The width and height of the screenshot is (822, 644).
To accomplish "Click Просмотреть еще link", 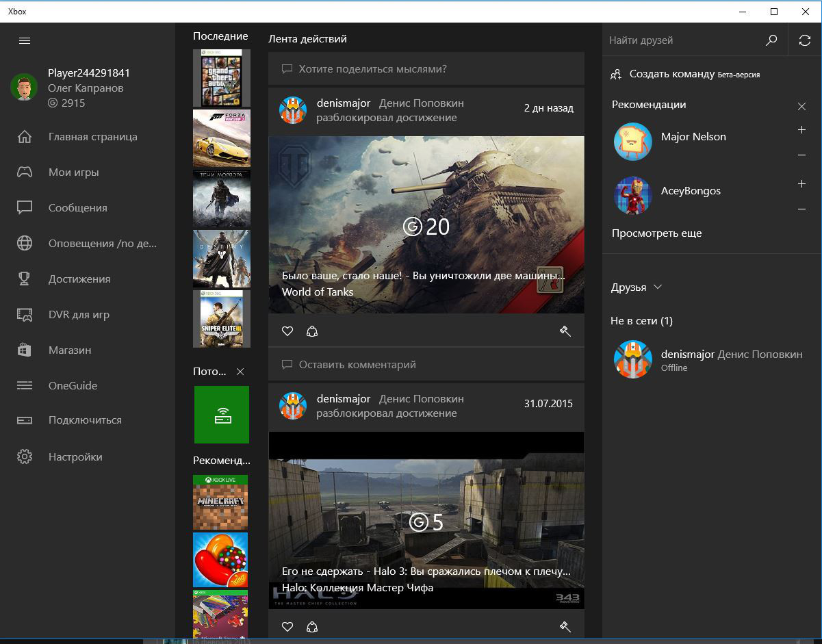I will coord(656,233).
